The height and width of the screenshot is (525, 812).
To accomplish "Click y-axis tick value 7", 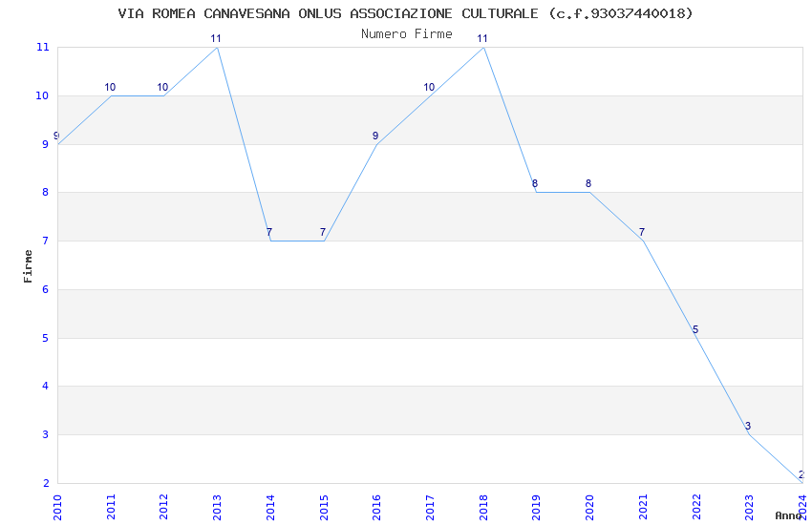I will click(x=46, y=241).
